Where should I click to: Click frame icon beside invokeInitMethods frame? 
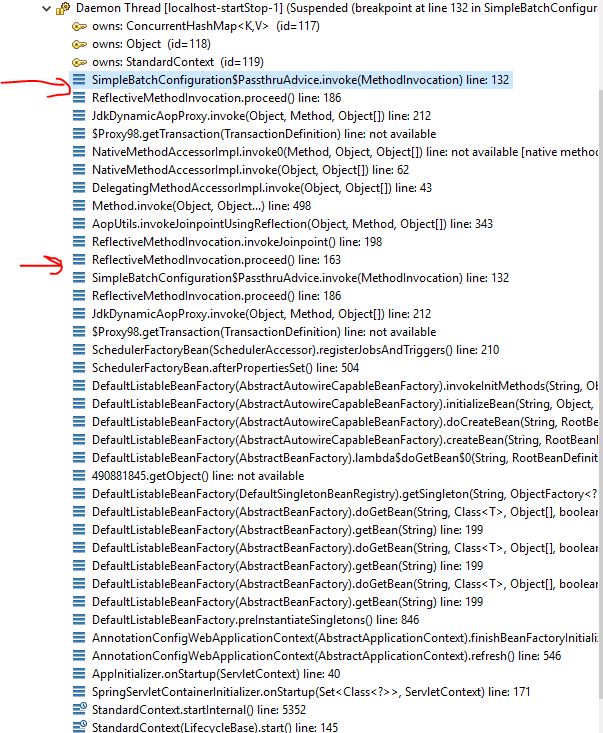pyautogui.click(x=79, y=386)
